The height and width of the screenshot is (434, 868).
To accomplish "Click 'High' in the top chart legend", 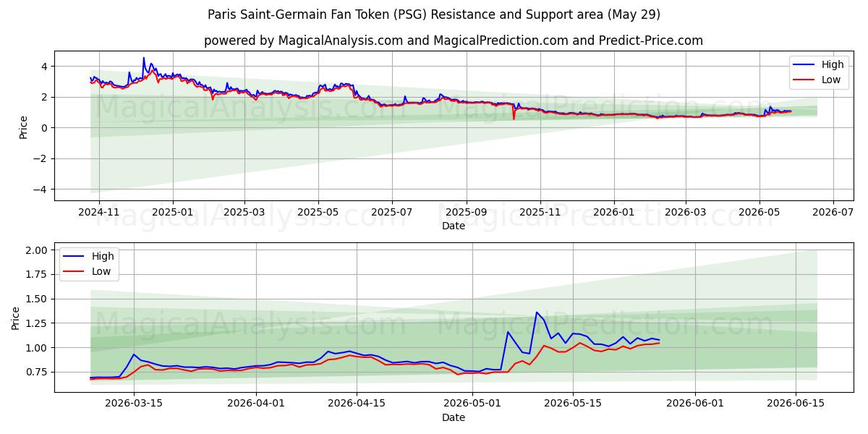I will point(833,64).
